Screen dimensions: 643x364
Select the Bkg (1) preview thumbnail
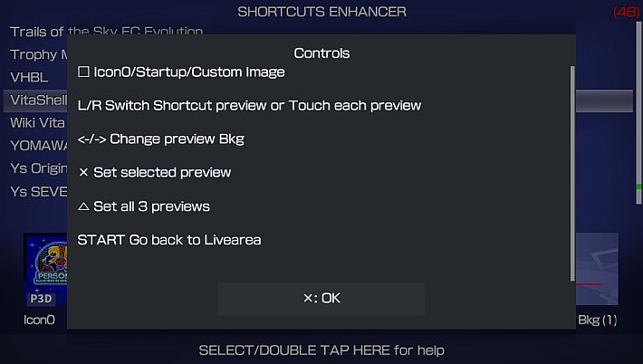597,269
